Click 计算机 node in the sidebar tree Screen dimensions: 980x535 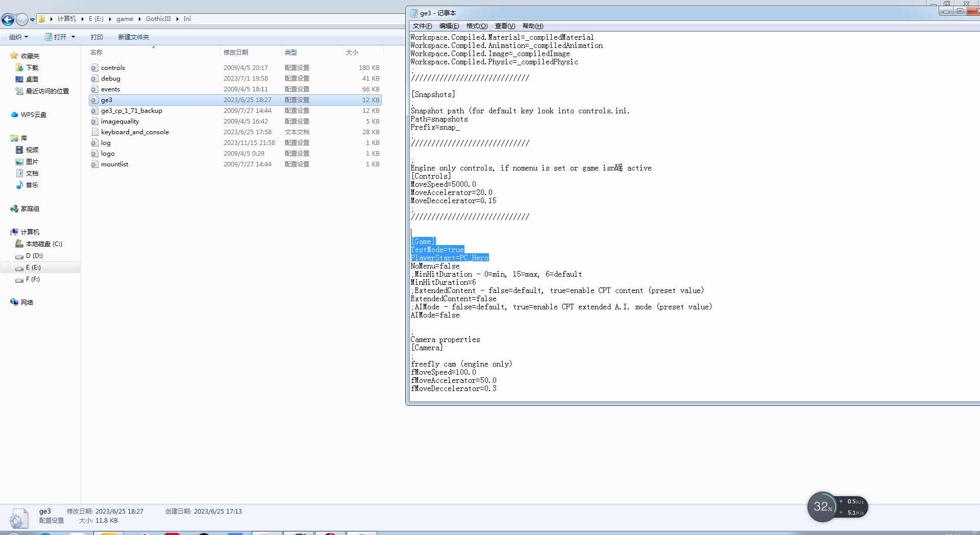(30, 232)
